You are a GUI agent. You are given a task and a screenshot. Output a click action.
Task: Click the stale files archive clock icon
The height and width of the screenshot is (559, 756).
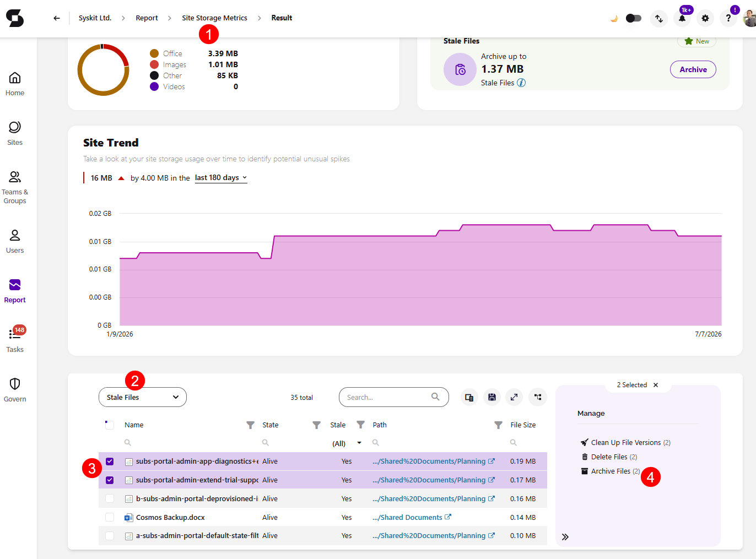click(x=460, y=69)
